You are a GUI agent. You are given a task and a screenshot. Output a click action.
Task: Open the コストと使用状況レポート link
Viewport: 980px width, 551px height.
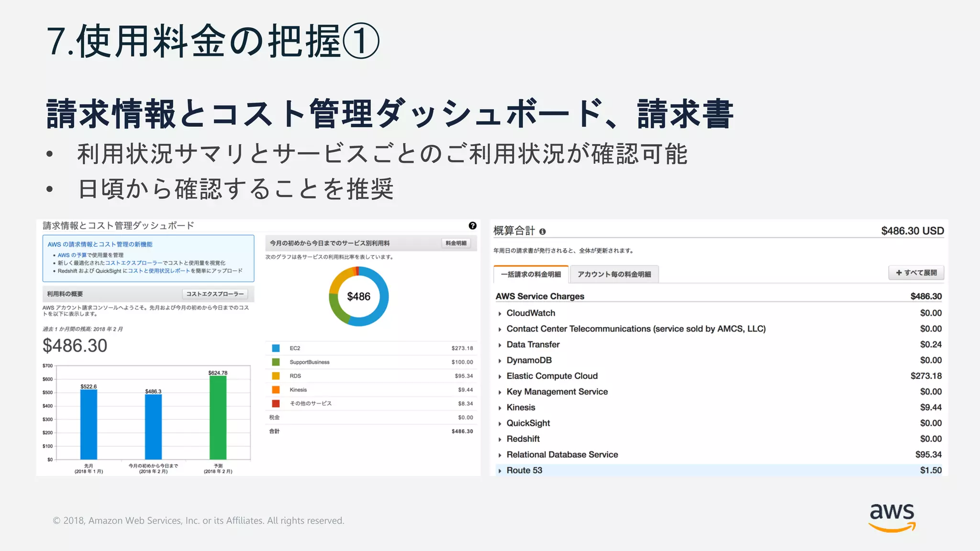[159, 271]
